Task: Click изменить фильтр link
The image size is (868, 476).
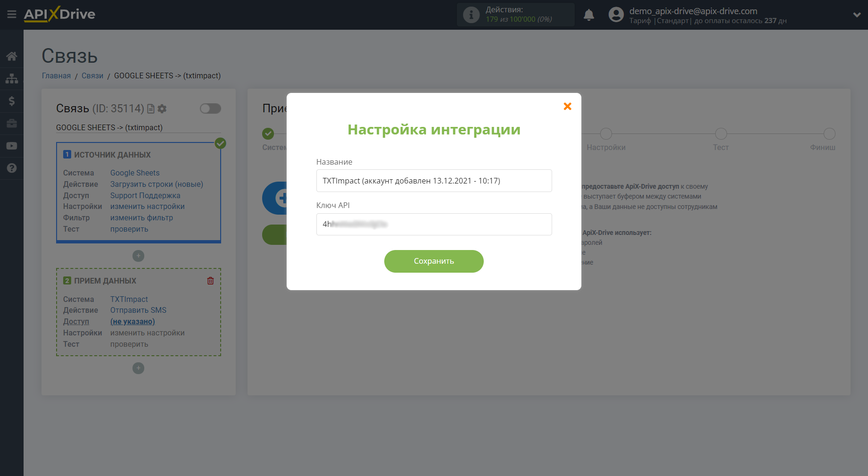Action: tap(141, 218)
